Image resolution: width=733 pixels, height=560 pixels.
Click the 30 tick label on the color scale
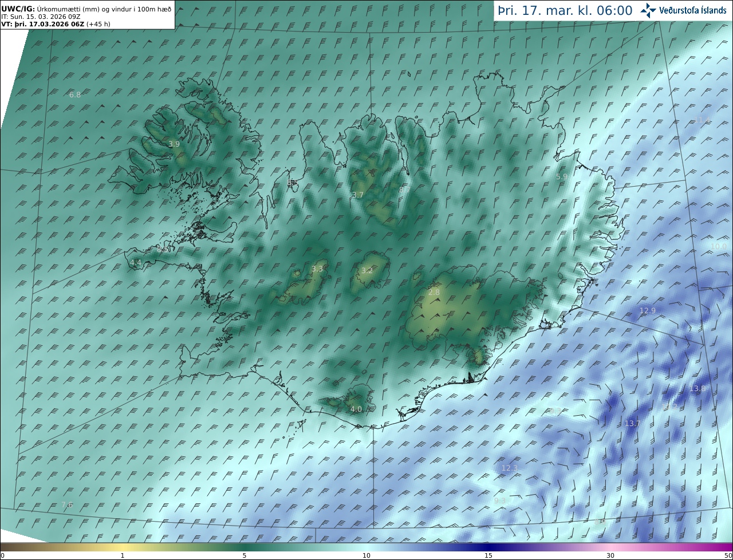click(610, 555)
